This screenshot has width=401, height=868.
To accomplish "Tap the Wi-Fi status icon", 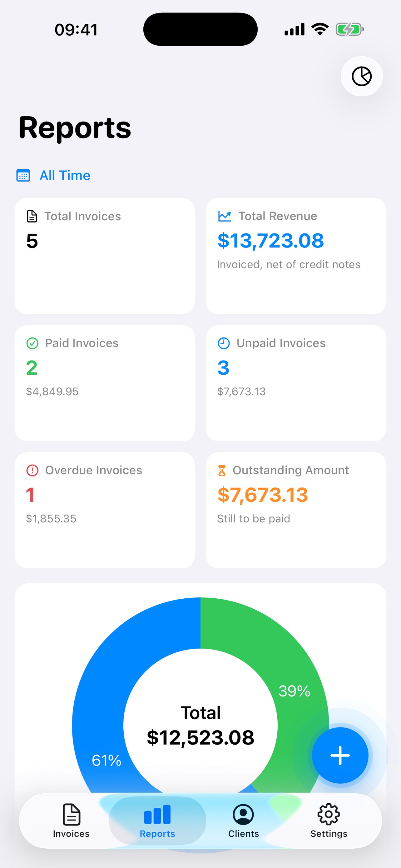I will (x=320, y=29).
